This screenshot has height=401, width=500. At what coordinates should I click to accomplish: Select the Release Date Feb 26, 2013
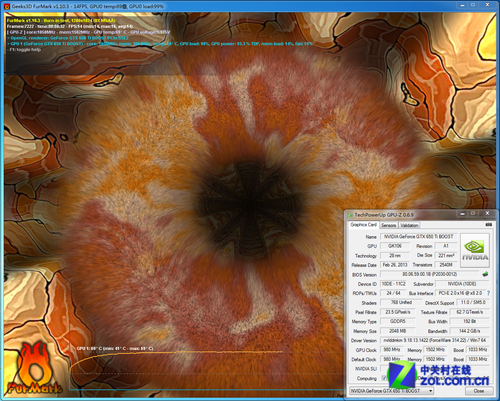click(x=395, y=265)
